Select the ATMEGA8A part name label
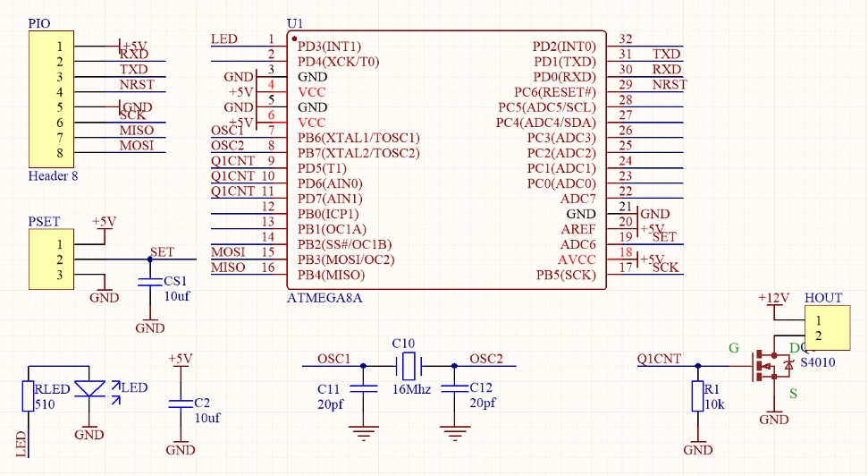 coord(324,298)
